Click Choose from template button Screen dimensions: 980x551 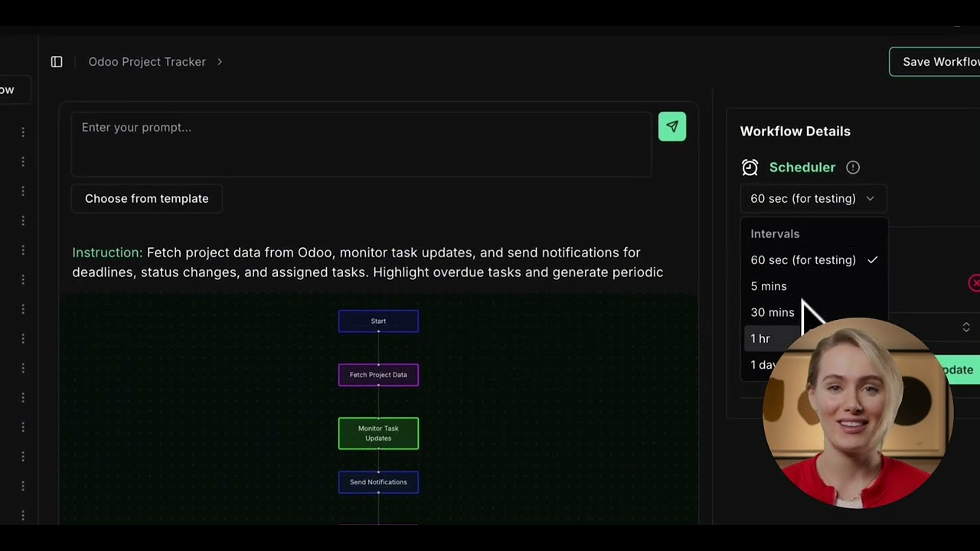tap(147, 198)
